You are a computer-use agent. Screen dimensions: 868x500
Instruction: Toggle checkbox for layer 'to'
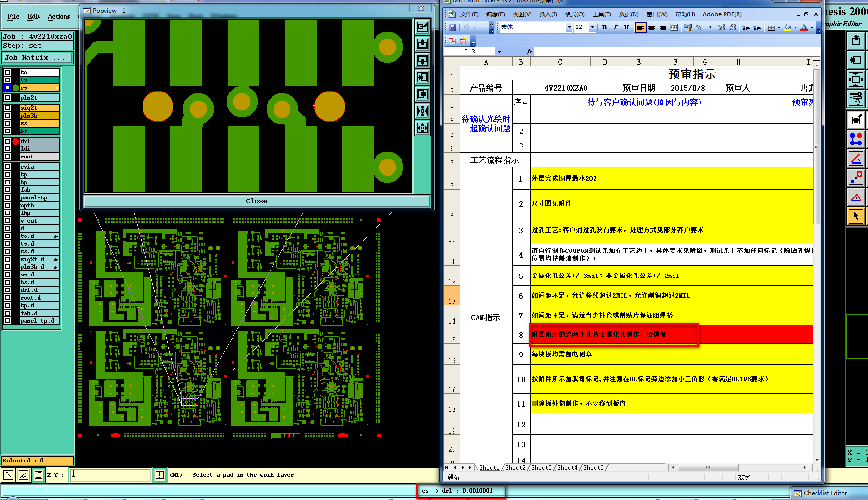[x=8, y=72]
